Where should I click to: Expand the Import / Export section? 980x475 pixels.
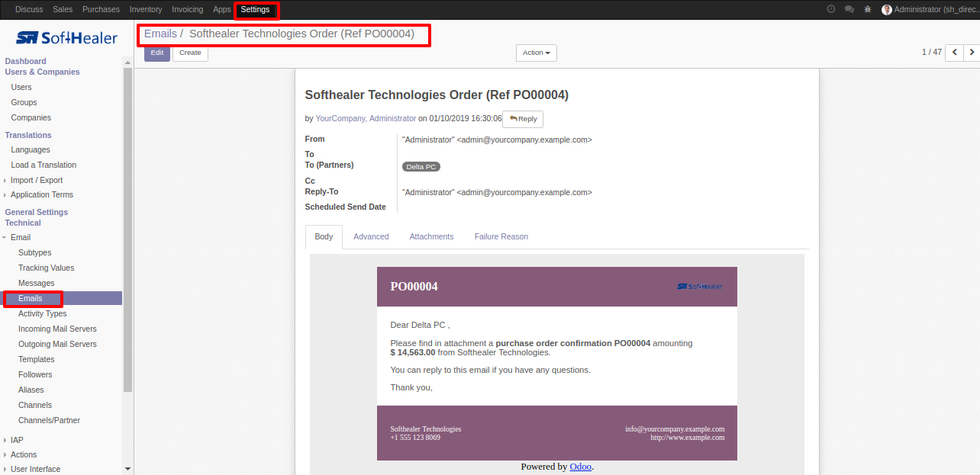tap(36, 180)
